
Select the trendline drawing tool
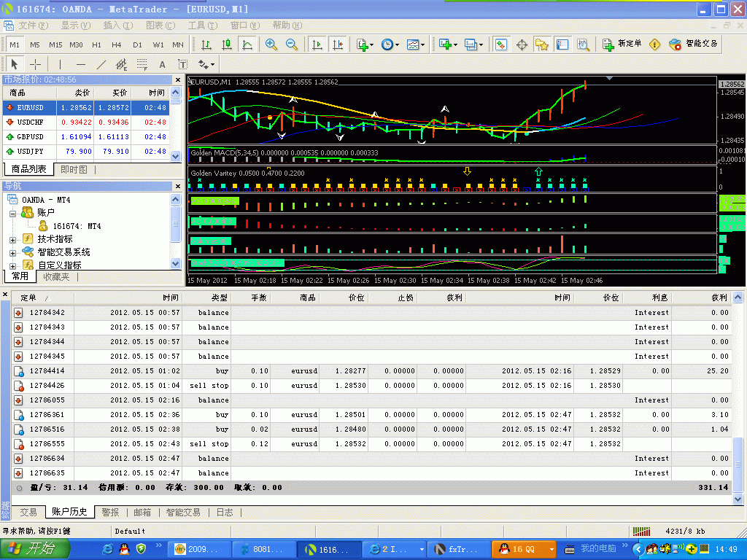[x=101, y=64]
